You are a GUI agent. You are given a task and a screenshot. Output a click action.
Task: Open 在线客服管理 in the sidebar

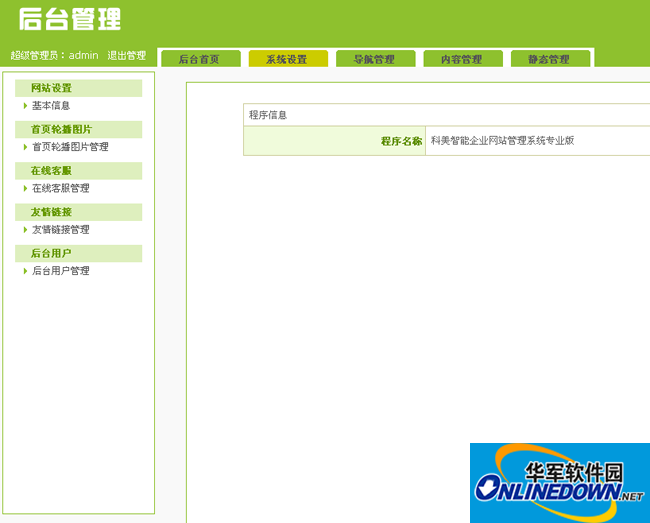click(x=61, y=188)
